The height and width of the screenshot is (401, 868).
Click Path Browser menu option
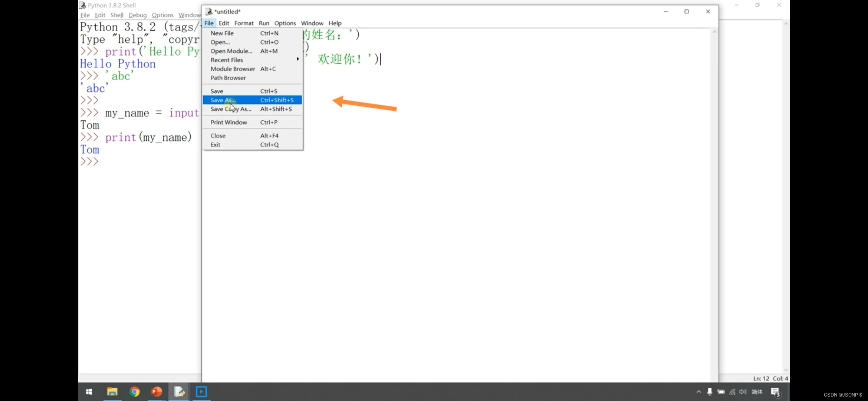pyautogui.click(x=228, y=78)
